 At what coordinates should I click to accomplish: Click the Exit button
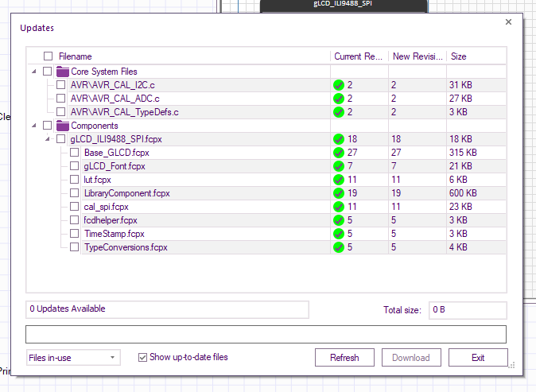point(477,358)
